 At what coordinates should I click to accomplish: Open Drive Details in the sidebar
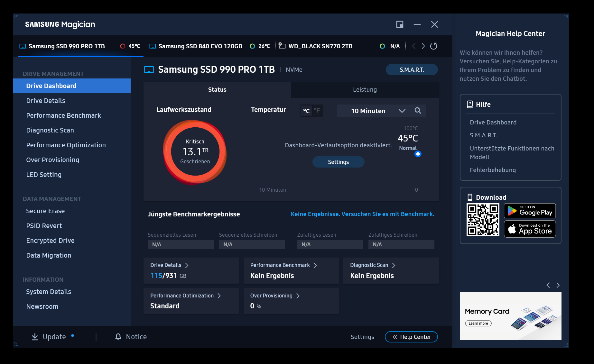point(72,101)
